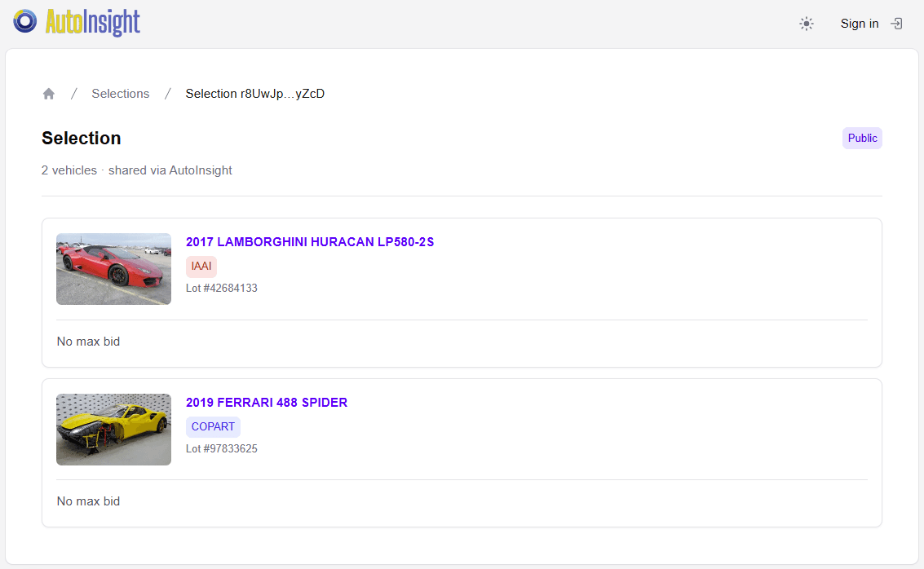The width and height of the screenshot is (924, 569).
Task: Click Lot #42684133 text
Action: click(x=222, y=289)
